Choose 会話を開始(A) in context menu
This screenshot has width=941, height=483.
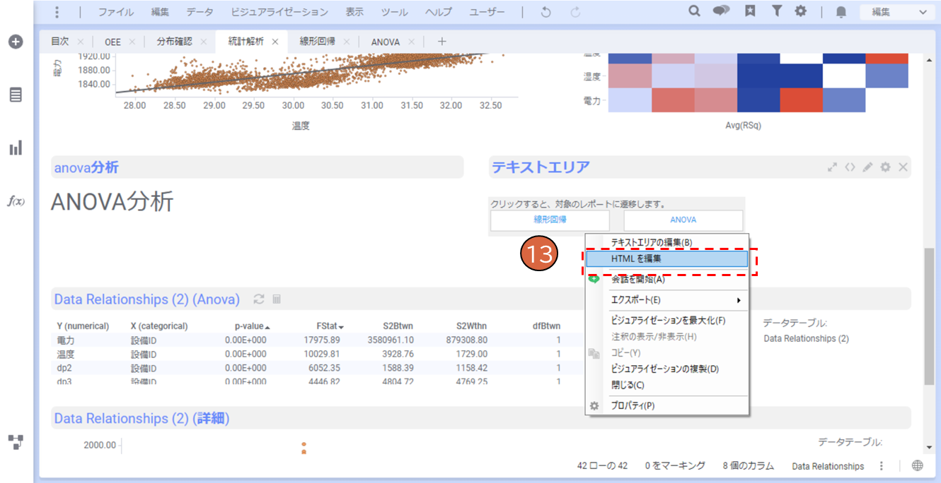tap(667, 279)
